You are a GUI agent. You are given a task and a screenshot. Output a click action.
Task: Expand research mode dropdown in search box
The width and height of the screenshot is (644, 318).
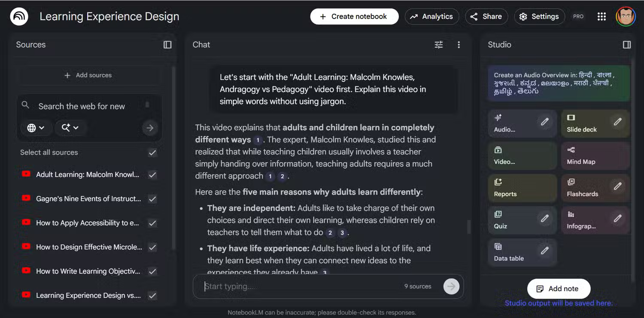[70, 128]
